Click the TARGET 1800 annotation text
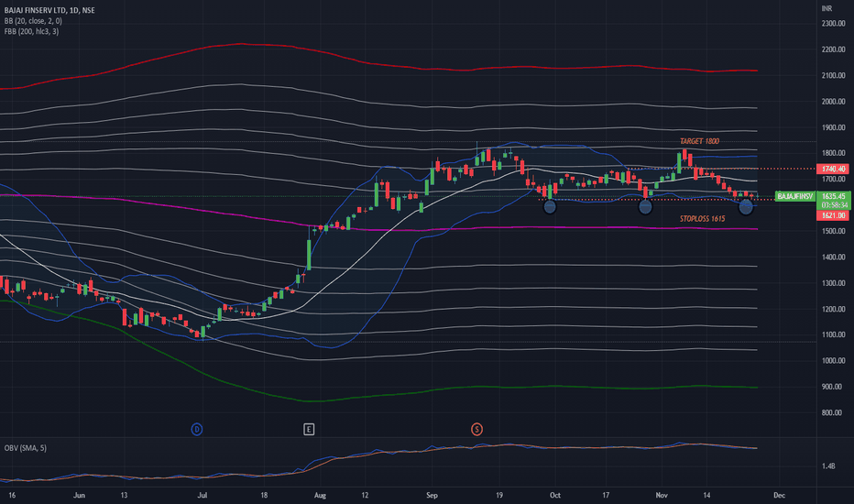Screen dimensions: 854x504 click(699, 141)
